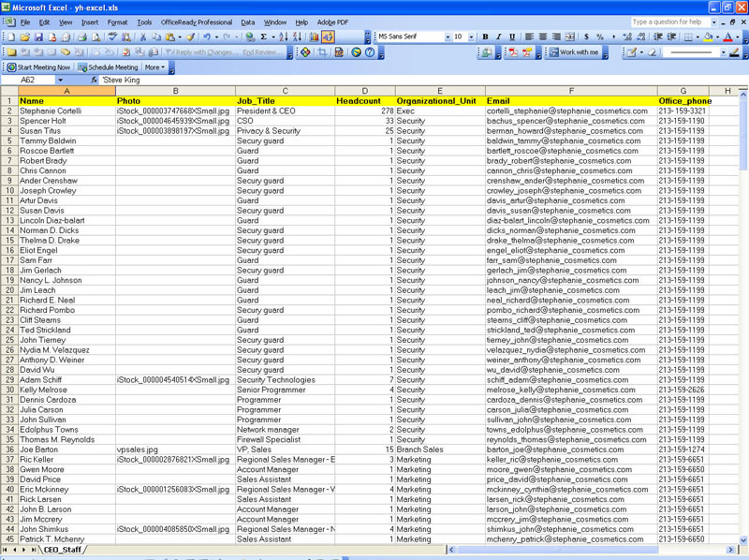Screen dimensions: 749x560
Task: Expand the More dropdown in meeting toolbar
Action: (154, 67)
